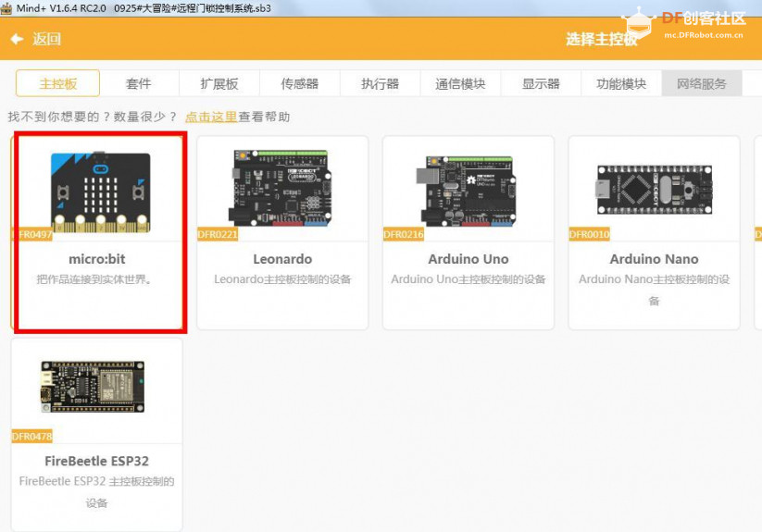The image size is (762, 532).
Task: Click the DFR0221 product code badge
Action: (x=218, y=234)
